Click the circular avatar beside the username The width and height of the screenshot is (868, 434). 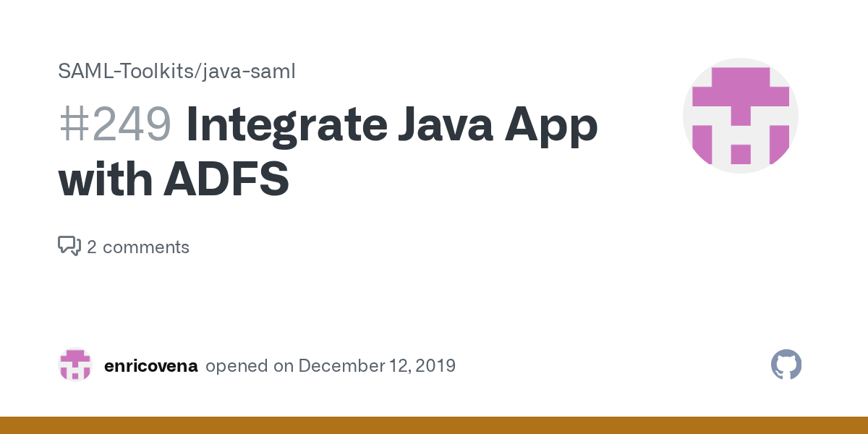(75, 365)
